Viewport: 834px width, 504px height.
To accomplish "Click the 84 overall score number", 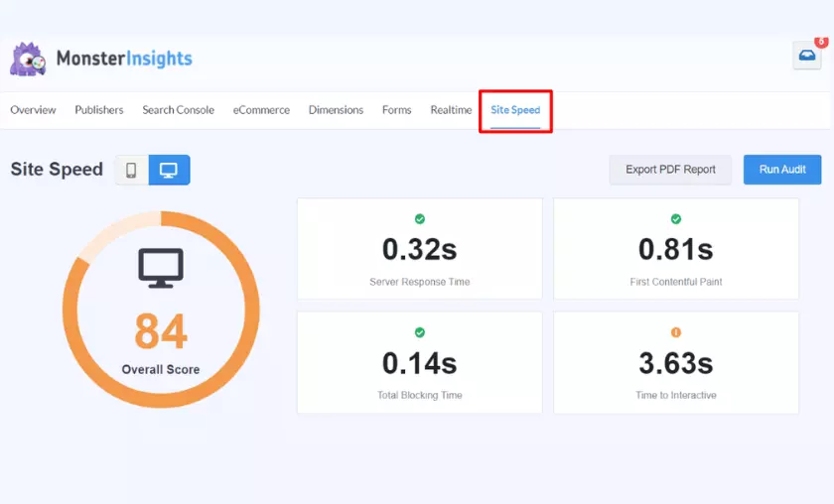I will point(161,331).
